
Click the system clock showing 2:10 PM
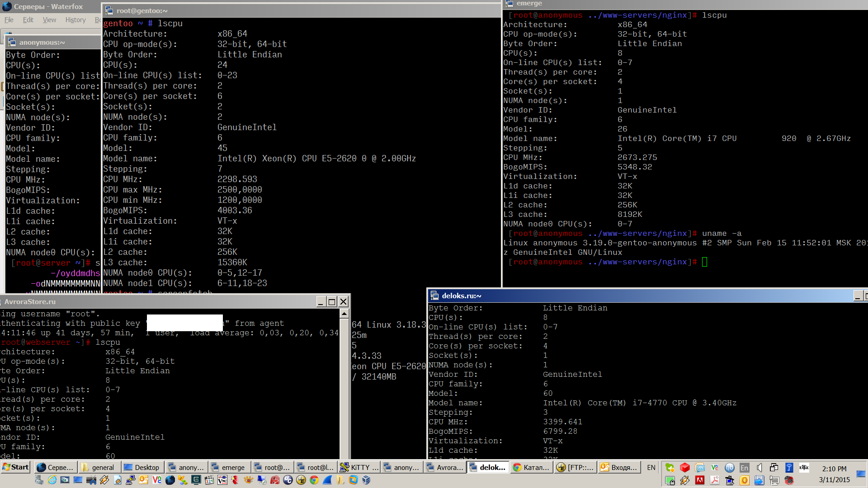tap(834, 469)
